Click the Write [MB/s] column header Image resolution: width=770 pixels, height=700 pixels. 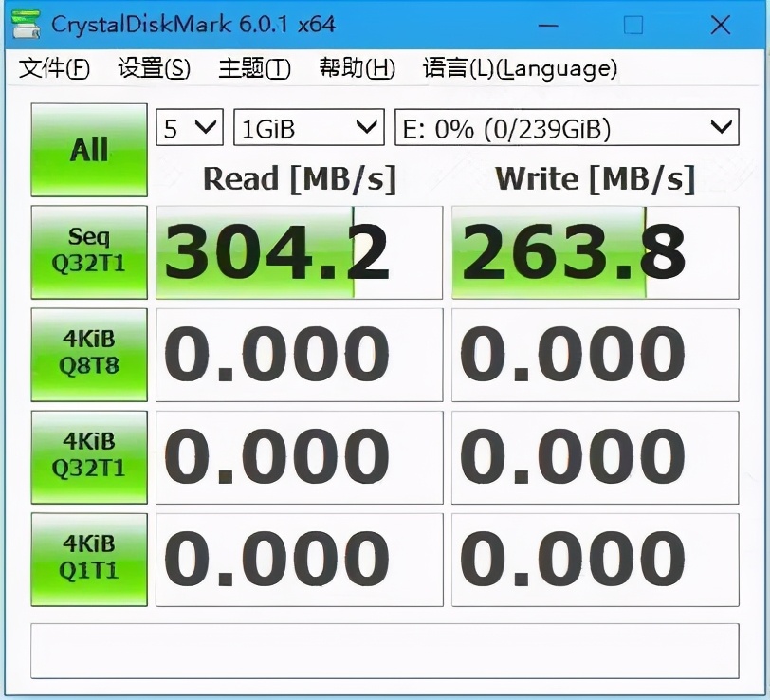596,178
